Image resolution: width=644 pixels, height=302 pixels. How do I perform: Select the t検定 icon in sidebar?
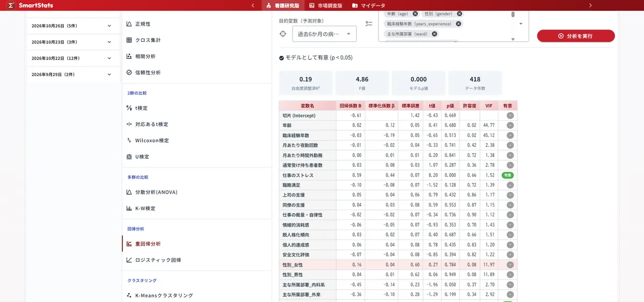(129, 108)
